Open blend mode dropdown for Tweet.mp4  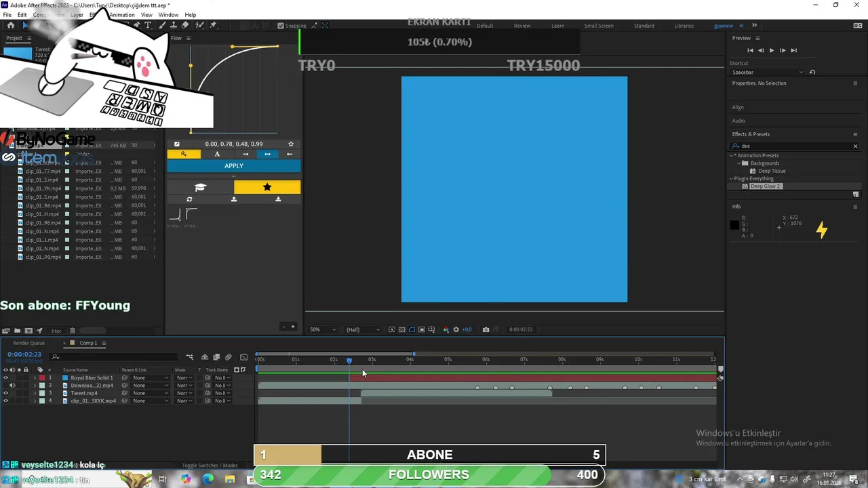(x=184, y=393)
